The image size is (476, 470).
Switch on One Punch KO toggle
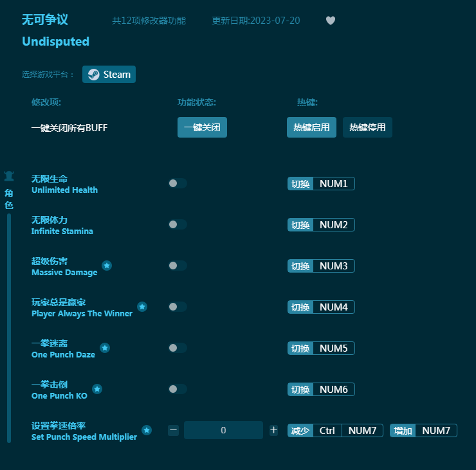click(178, 389)
